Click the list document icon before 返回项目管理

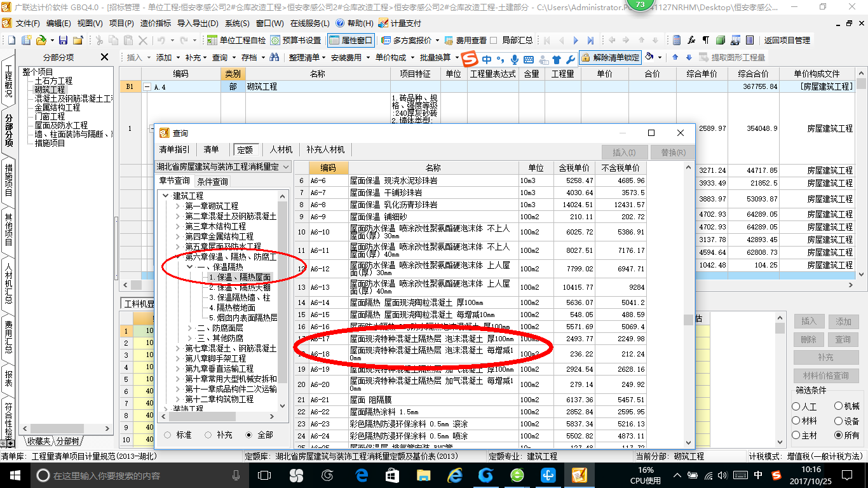pyautogui.click(x=750, y=40)
